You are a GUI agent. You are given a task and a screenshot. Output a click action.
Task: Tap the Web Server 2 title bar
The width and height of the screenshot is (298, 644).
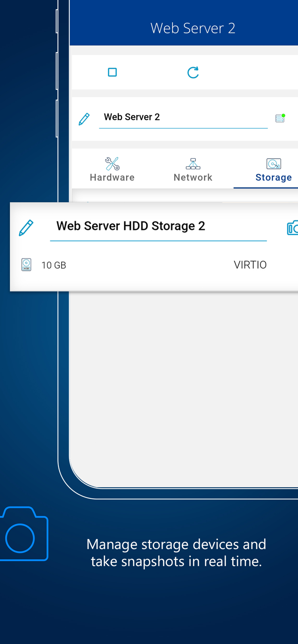(193, 27)
